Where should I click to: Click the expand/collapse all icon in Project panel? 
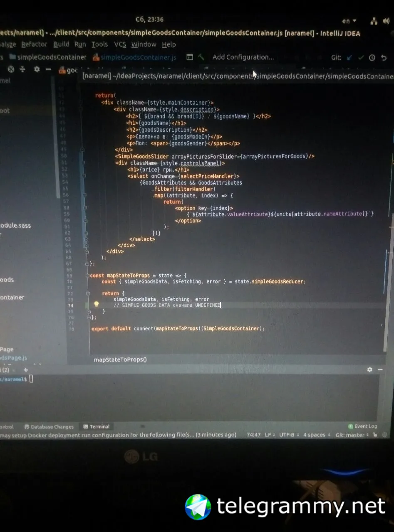(22, 69)
